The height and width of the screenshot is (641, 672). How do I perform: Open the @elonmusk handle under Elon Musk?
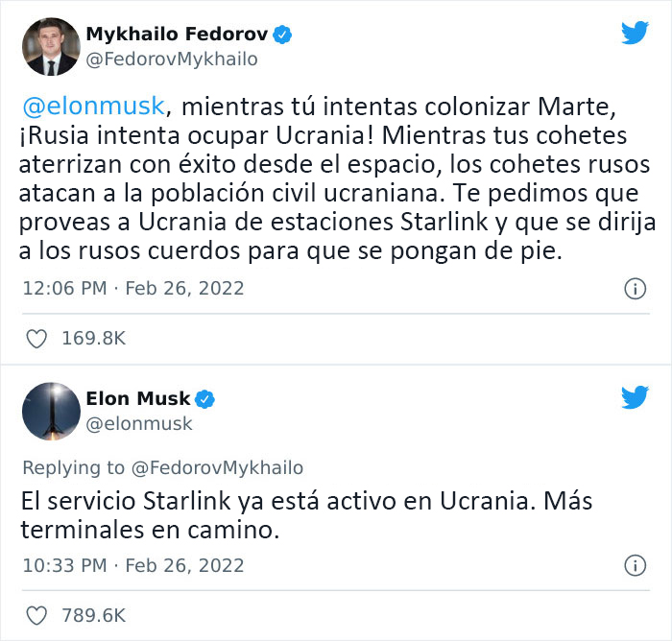139,422
